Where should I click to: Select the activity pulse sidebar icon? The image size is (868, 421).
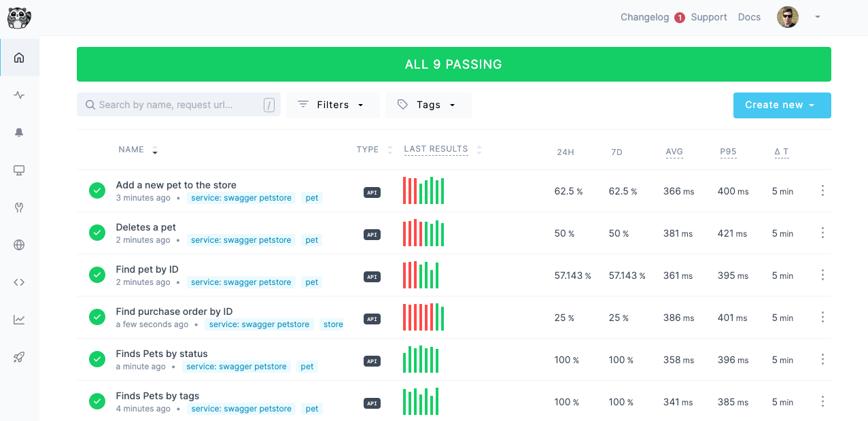[x=19, y=95]
